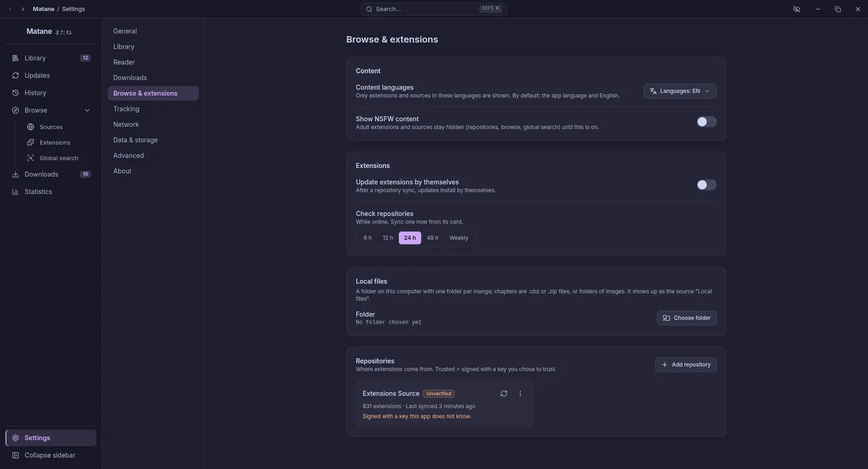Click the Settings gear icon
The image size is (868, 469).
tap(16, 438)
